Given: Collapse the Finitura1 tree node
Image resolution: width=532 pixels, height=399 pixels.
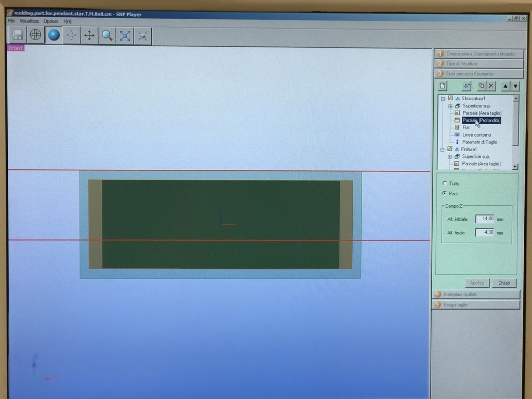Looking at the screenshot, I should coord(442,149).
